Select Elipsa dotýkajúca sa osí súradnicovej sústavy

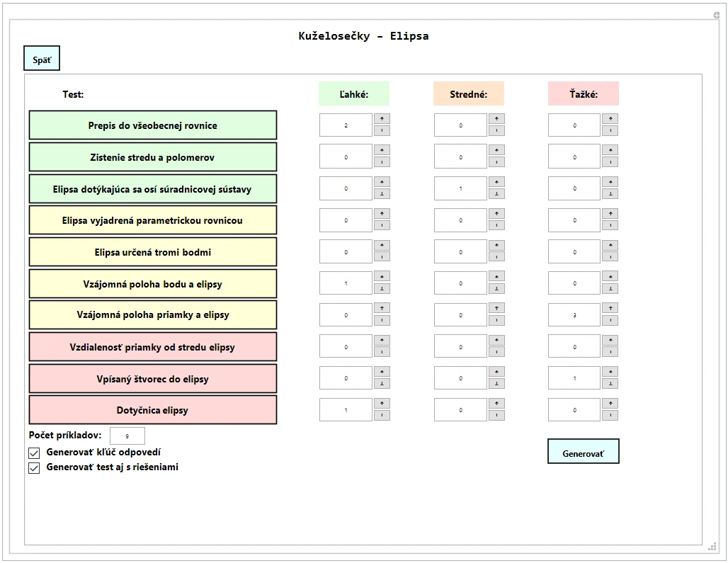pos(153,189)
